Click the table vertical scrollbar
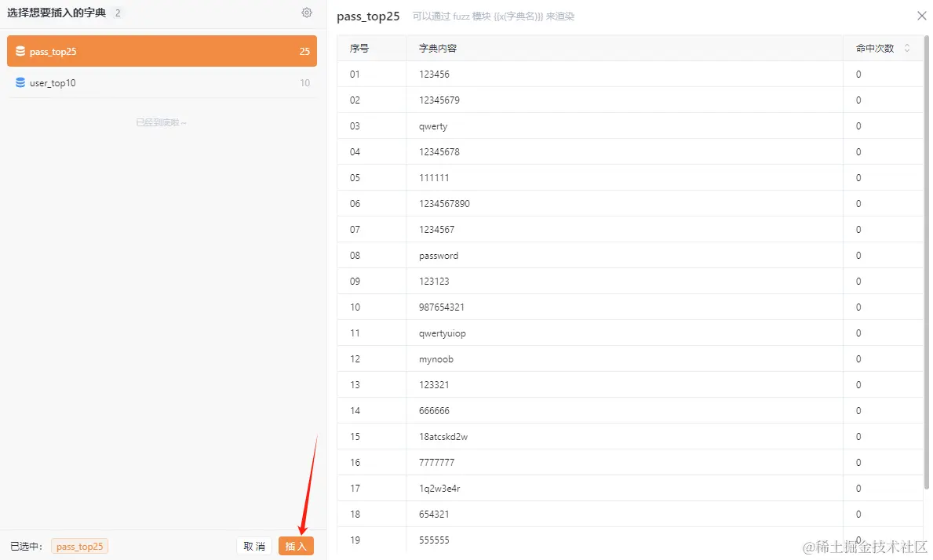Screen dimensions: 933x560 coord(927,262)
